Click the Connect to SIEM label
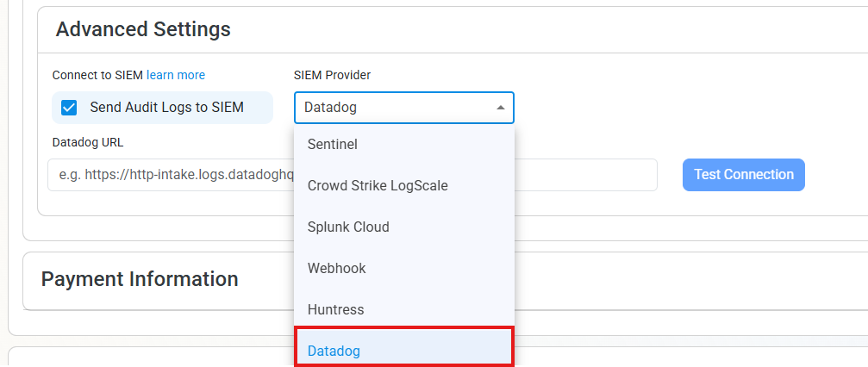 pyautogui.click(x=97, y=75)
